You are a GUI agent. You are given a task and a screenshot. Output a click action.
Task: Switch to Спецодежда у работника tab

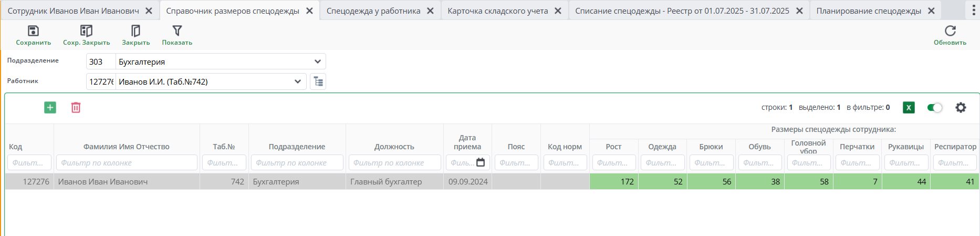point(373,11)
